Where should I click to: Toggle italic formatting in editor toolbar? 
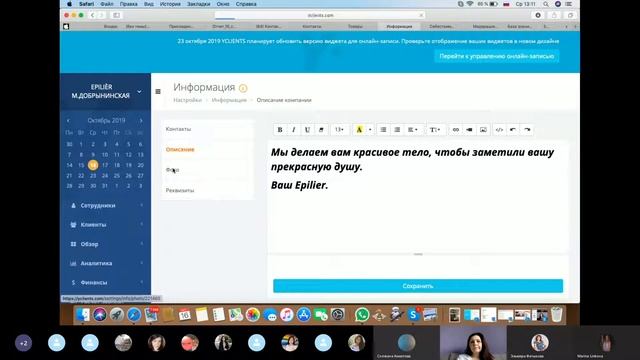[x=293, y=130]
